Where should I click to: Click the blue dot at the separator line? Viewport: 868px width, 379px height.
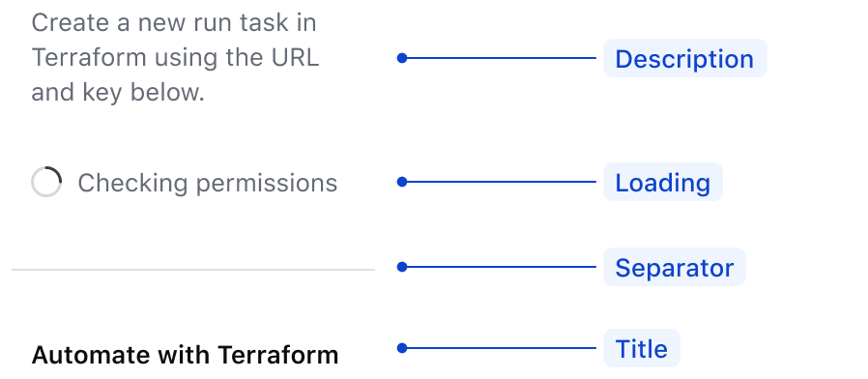click(402, 267)
